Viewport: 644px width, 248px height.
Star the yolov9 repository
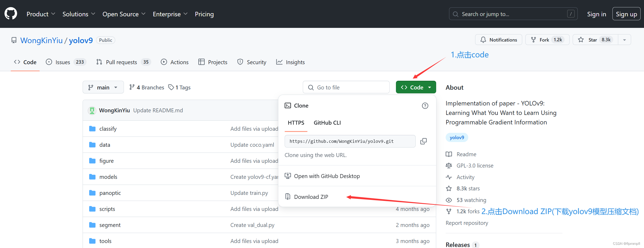pyautogui.click(x=595, y=40)
